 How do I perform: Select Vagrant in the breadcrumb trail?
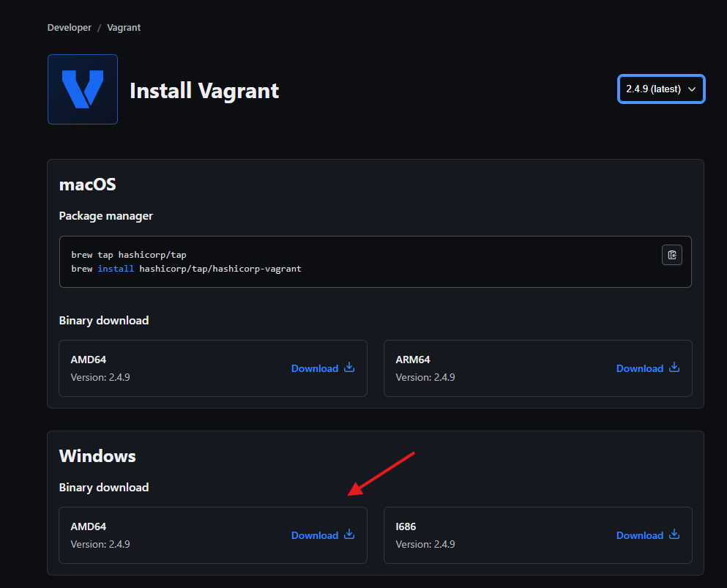(124, 28)
